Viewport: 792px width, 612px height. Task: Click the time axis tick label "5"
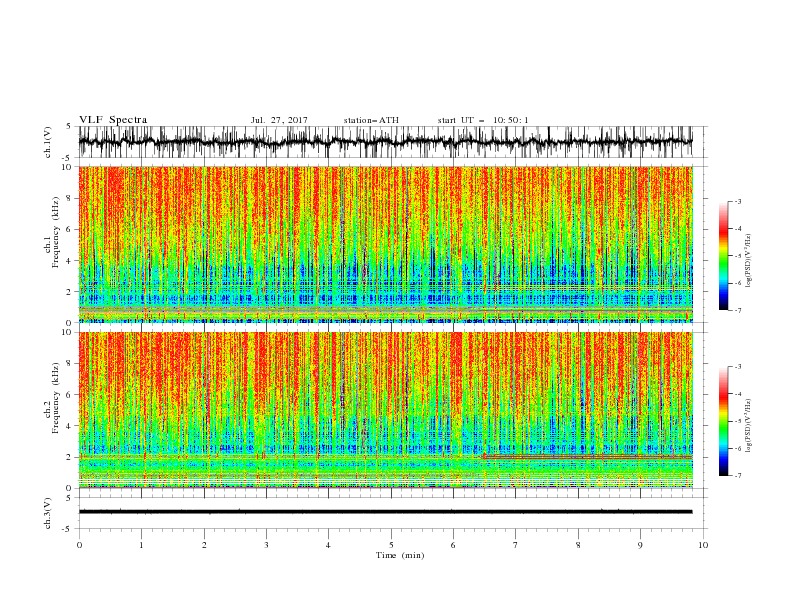(391, 545)
